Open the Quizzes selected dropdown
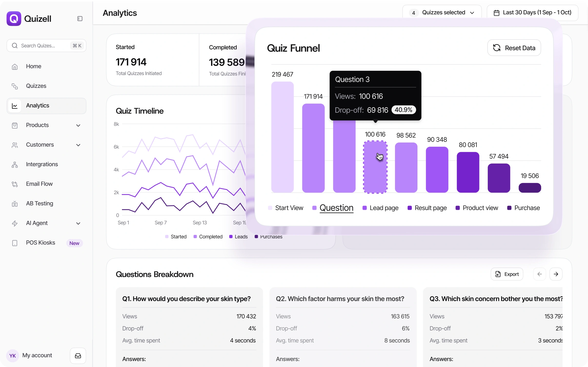This screenshot has width=588, height=367. (x=442, y=13)
